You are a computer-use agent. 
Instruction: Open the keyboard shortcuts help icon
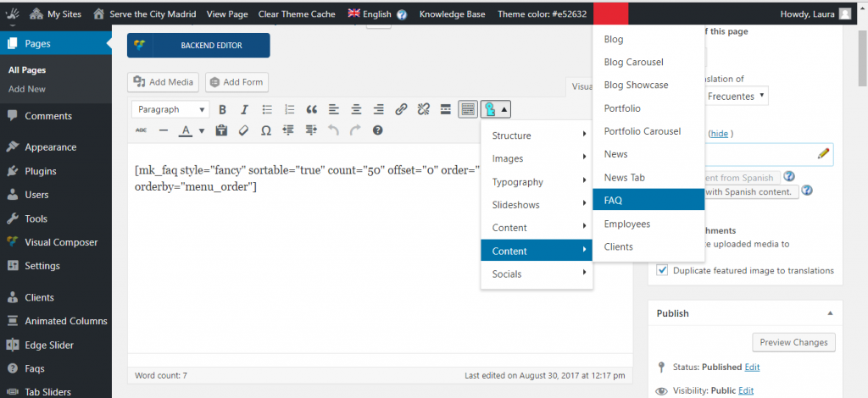[x=378, y=130]
